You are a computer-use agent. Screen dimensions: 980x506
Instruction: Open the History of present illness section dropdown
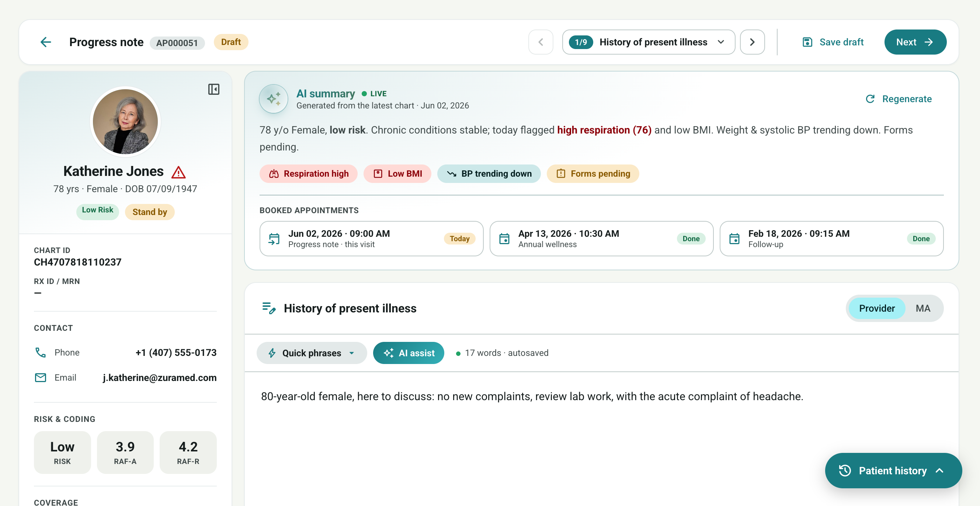[649, 42]
